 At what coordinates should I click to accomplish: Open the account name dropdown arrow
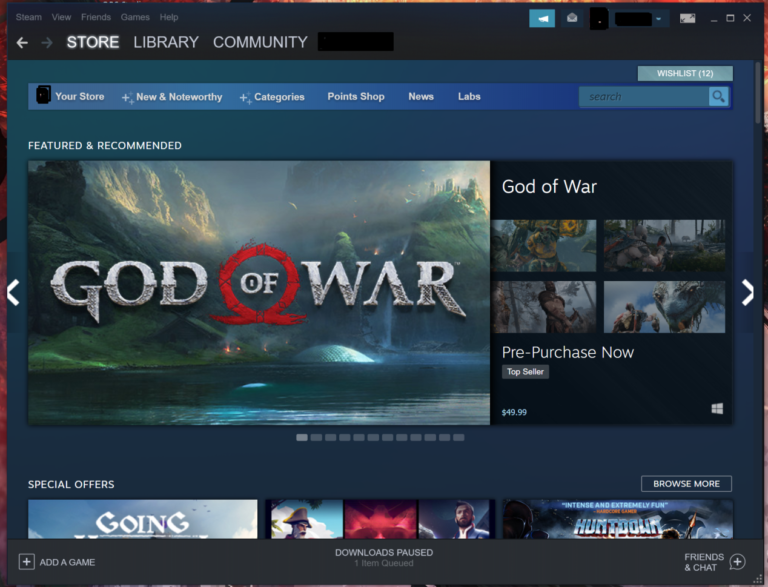click(658, 19)
